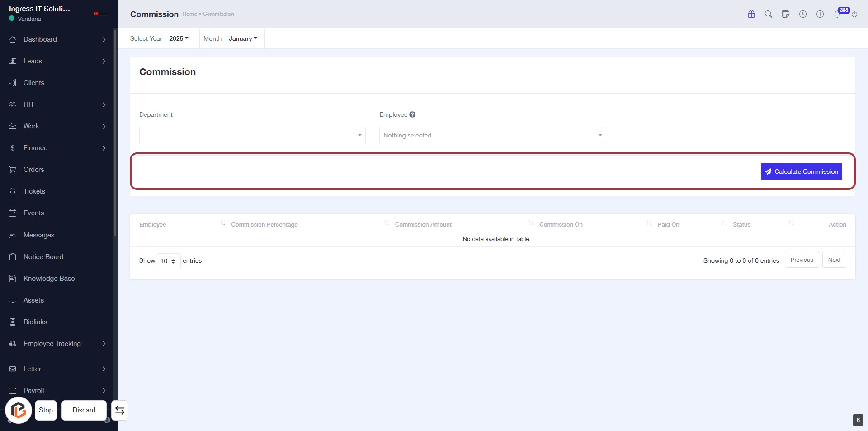Click the gift icon in top bar
Viewport: 868px width, 431px height.
[x=751, y=14]
